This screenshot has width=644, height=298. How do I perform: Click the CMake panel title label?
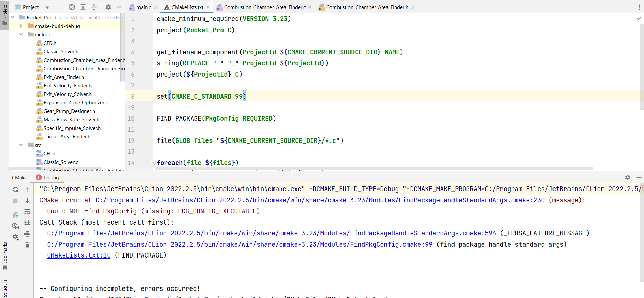coord(19,177)
